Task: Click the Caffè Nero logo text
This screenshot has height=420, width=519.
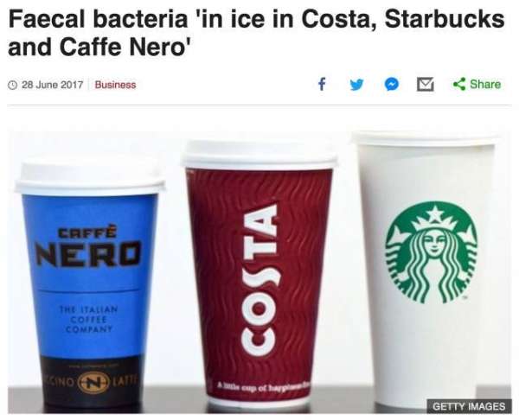Action: [x=88, y=247]
